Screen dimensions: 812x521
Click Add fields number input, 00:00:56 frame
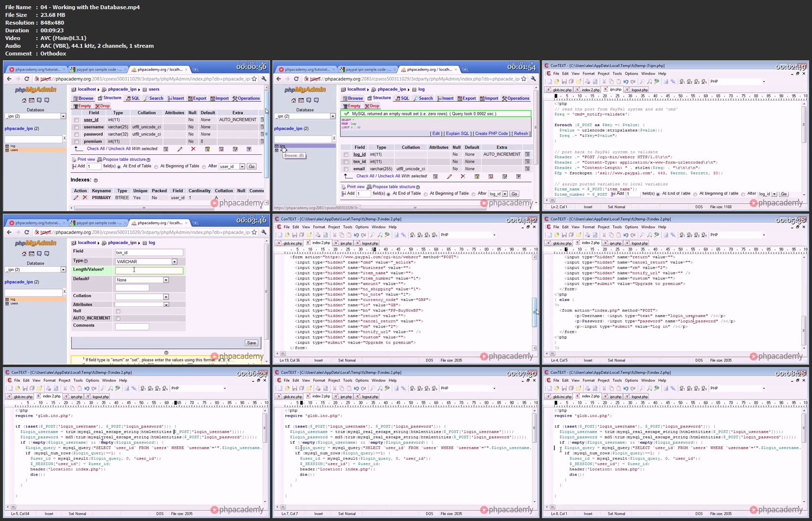click(x=94, y=166)
